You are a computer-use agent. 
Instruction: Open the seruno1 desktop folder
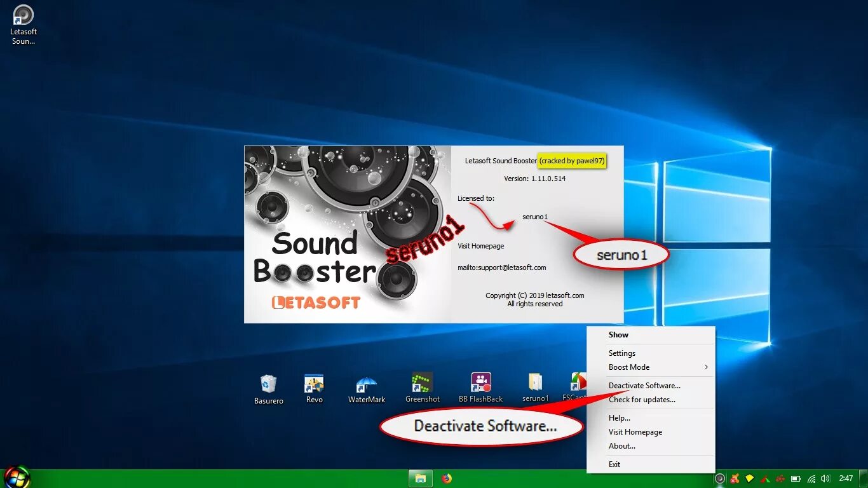(x=535, y=388)
